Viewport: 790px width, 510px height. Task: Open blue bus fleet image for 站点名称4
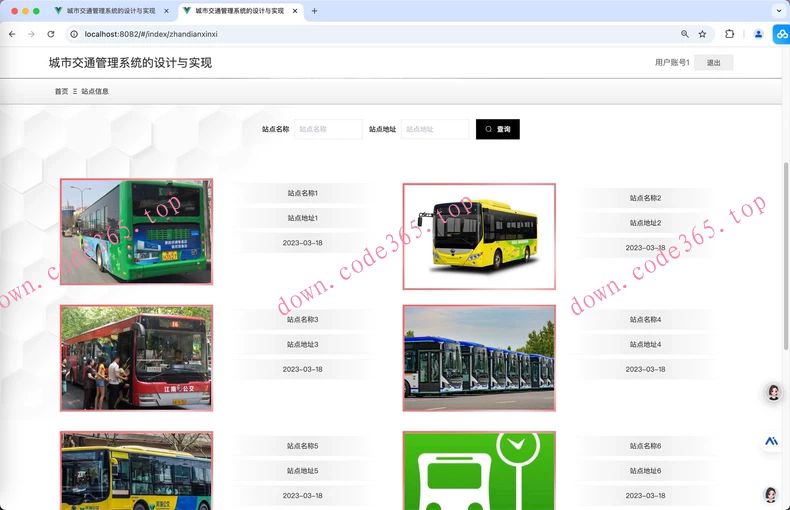pyautogui.click(x=479, y=358)
